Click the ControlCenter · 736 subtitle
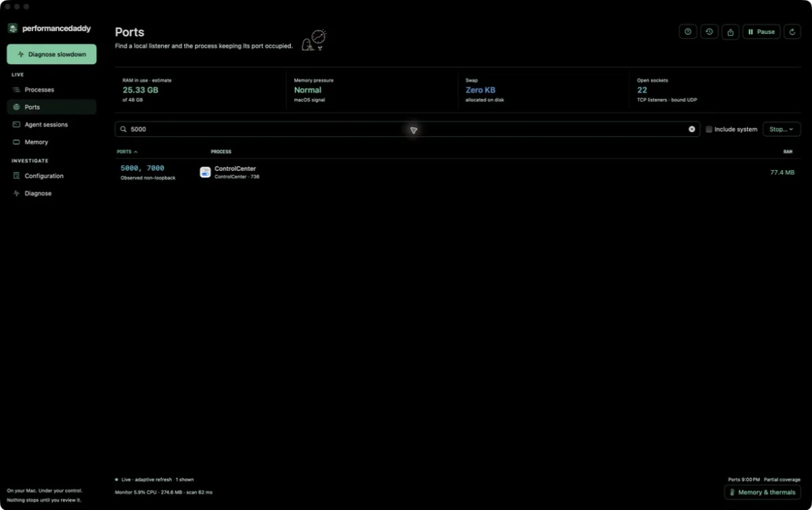 pos(237,177)
